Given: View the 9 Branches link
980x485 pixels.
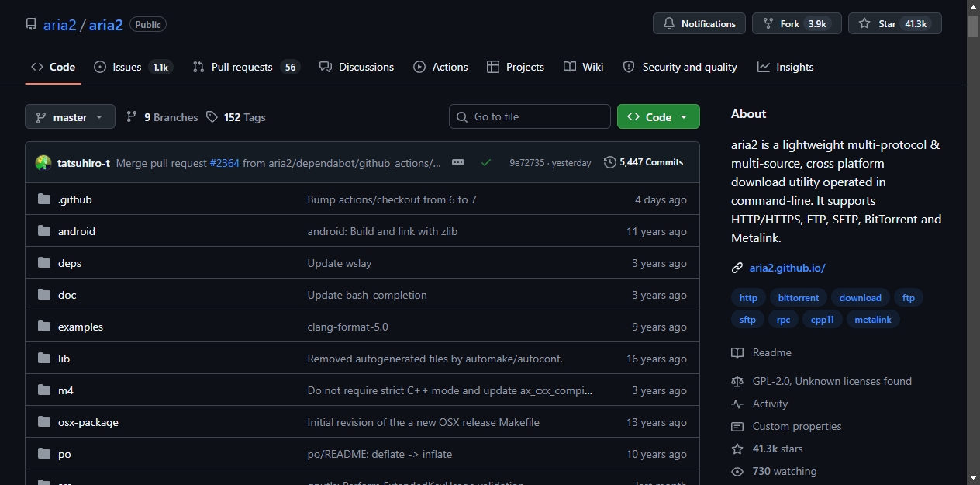Looking at the screenshot, I should click(x=162, y=117).
